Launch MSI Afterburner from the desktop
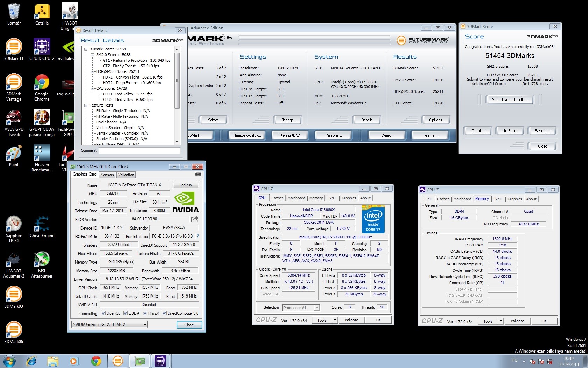588x368 pixels. [42, 265]
